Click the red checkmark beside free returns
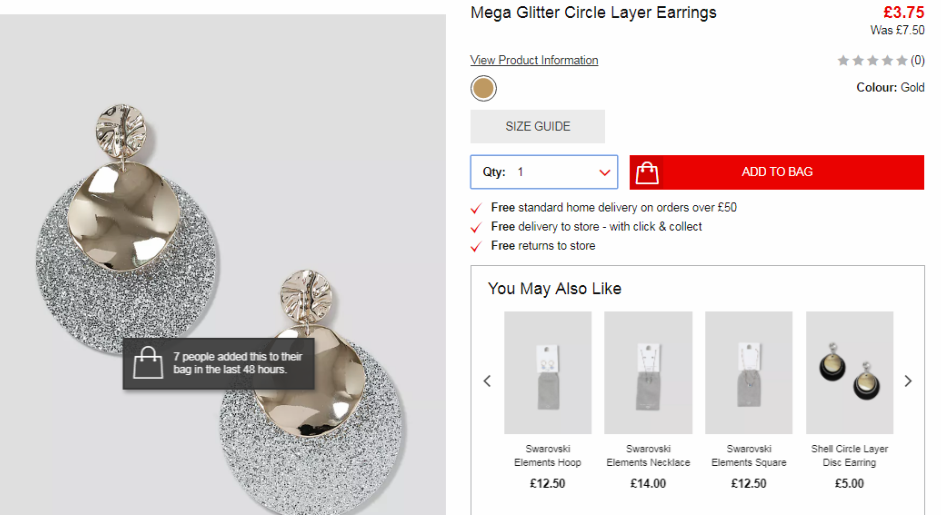 [476, 247]
